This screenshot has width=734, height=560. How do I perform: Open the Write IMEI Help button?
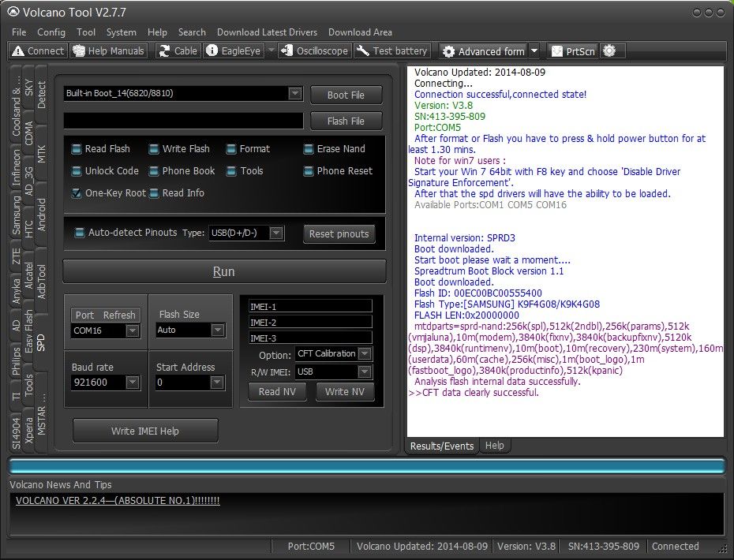click(x=145, y=431)
